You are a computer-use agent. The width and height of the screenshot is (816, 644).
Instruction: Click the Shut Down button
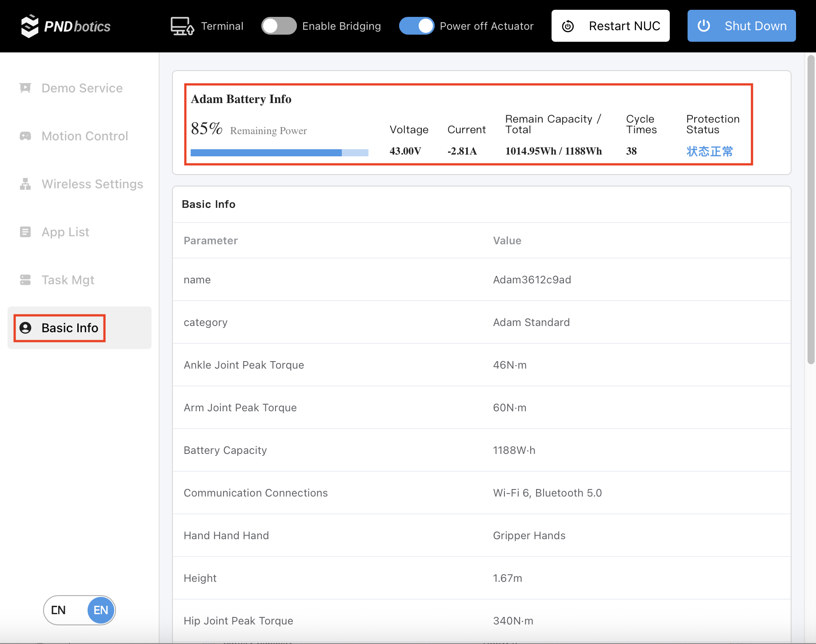pyautogui.click(x=741, y=26)
